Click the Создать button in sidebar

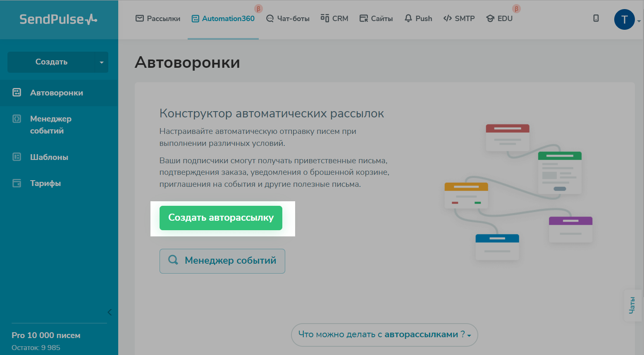point(51,62)
